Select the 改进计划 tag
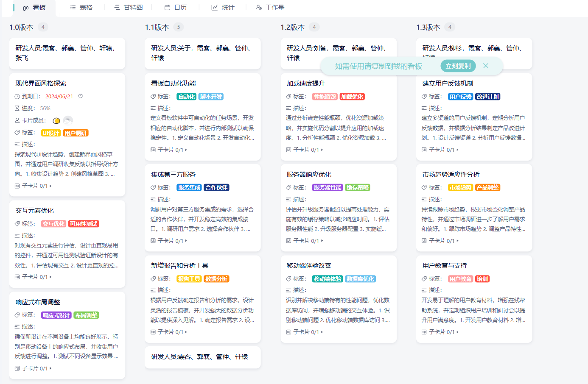Screen dimensions: 588x384 click(x=488, y=97)
